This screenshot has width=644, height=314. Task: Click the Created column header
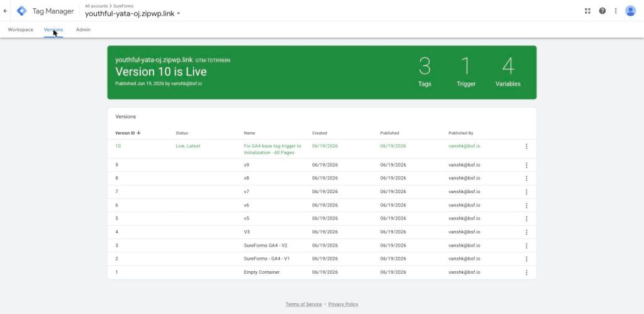(x=319, y=133)
